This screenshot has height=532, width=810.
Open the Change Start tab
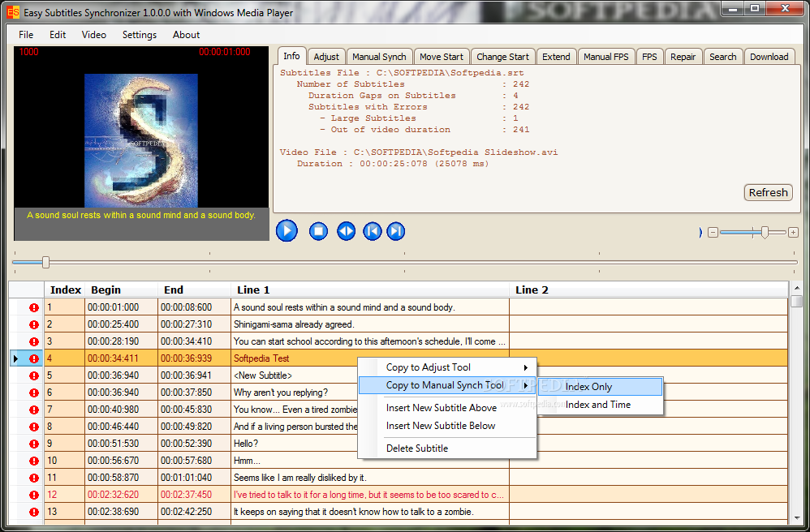[502, 57]
